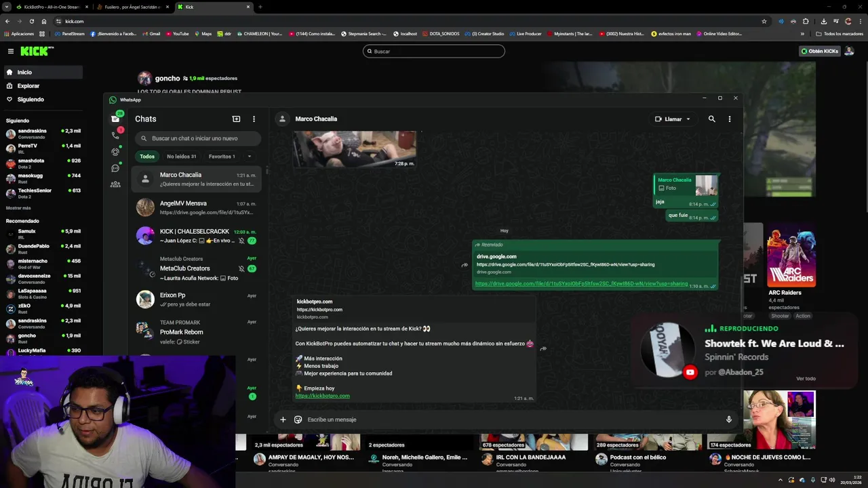The width and height of the screenshot is (868, 488).
Task: Open kickbotpro.com link in message
Action: click(x=322, y=396)
